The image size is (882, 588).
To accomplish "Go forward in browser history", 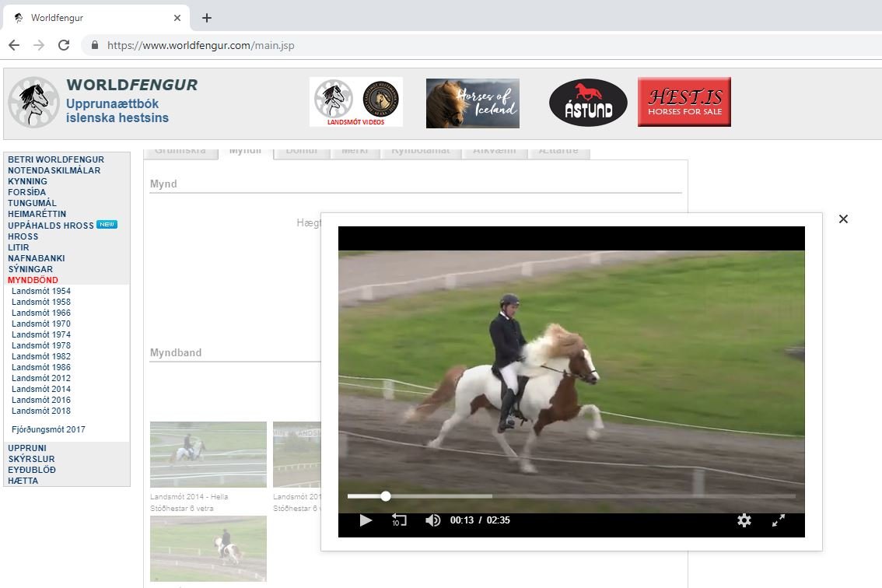I will tap(39, 45).
